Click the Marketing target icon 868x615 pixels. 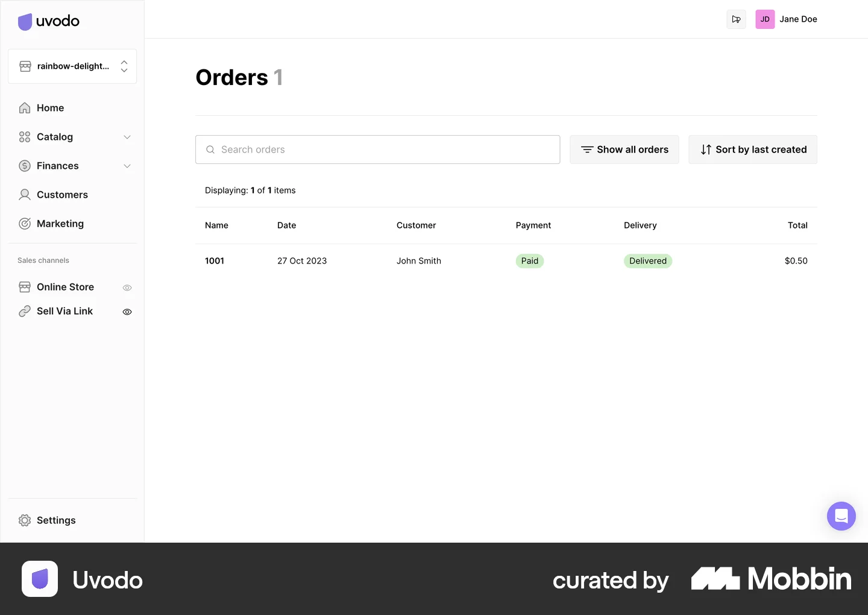pos(25,224)
